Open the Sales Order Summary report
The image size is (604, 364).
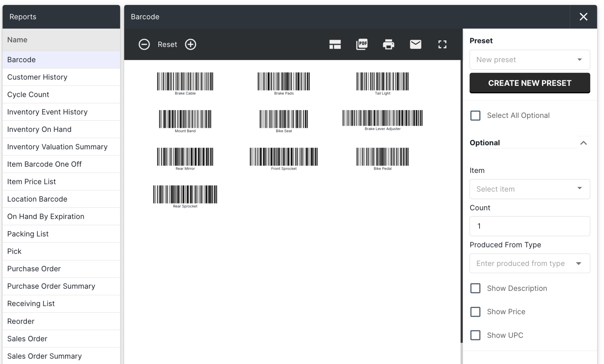tap(61, 356)
